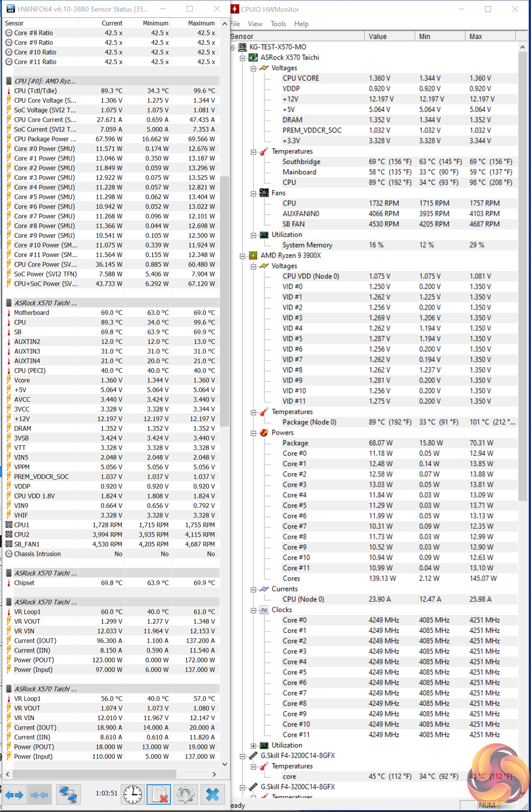Click the sheet with red X icon in HWiNFO
Screen dimensions: 531x812
159,794
